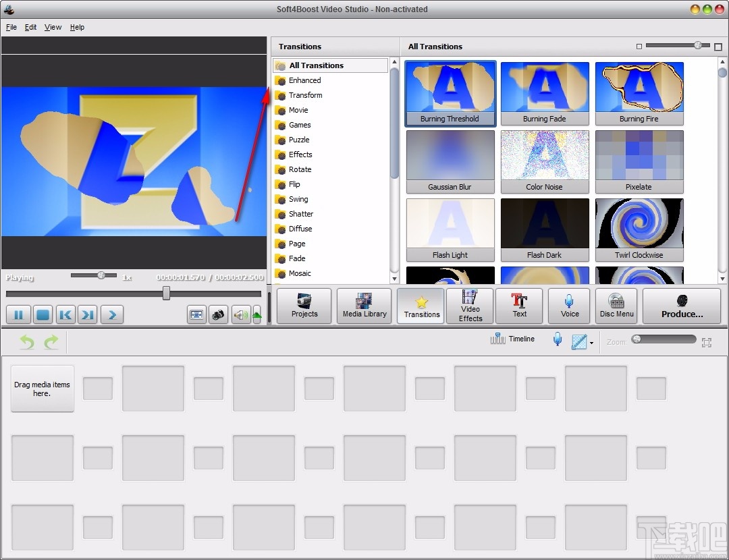Switch to the Media Library panel
The width and height of the screenshot is (729, 560).
[x=364, y=306]
